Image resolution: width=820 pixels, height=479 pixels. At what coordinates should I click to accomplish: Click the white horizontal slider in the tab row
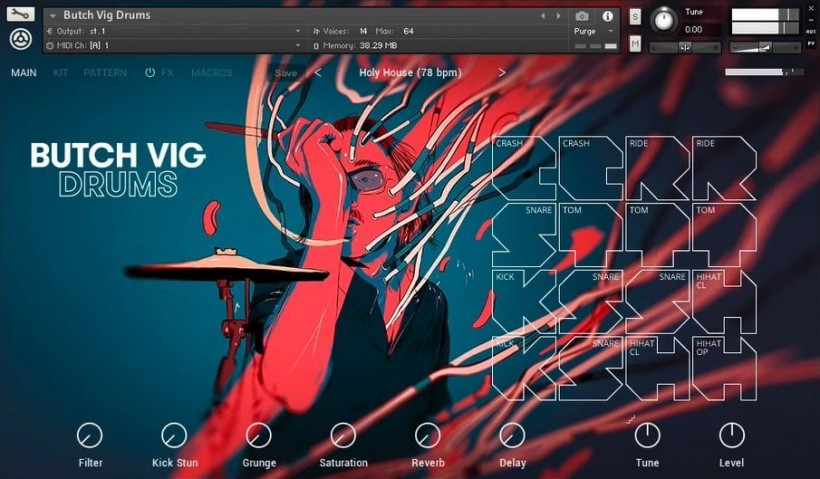[x=764, y=72]
